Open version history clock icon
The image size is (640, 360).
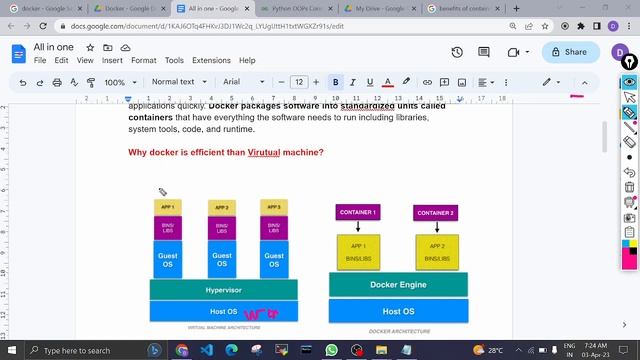tap(457, 52)
